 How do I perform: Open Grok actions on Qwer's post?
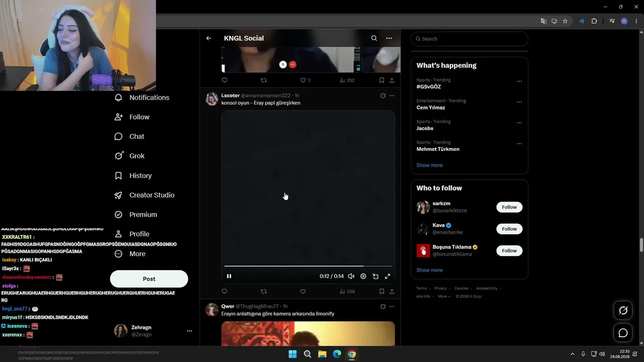[x=383, y=306]
